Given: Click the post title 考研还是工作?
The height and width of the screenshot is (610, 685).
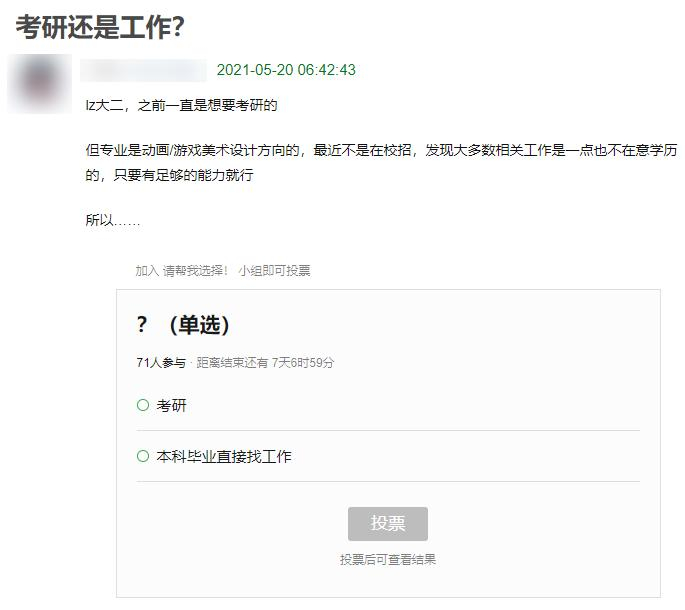Looking at the screenshot, I should pyautogui.click(x=100, y=27).
